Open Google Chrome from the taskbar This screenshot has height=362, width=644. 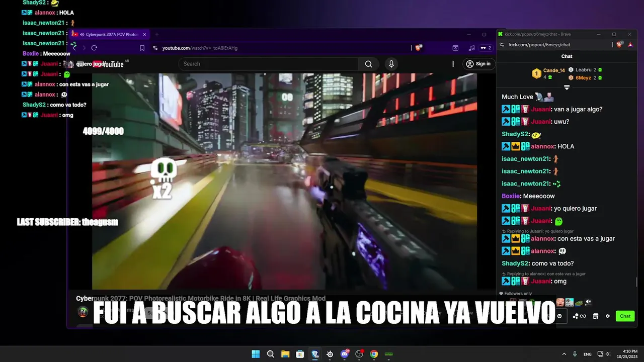pyautogui.click(x=374, y=354)
